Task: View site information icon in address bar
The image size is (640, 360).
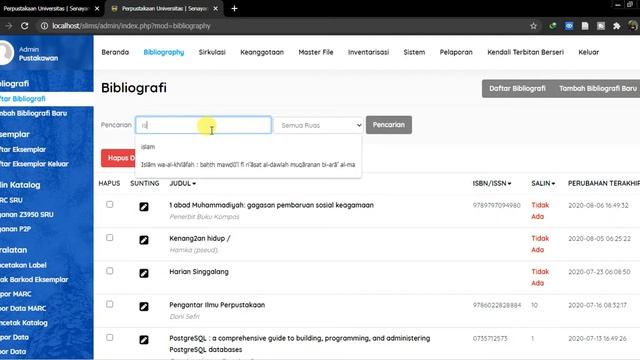Action: click(44, 26)
